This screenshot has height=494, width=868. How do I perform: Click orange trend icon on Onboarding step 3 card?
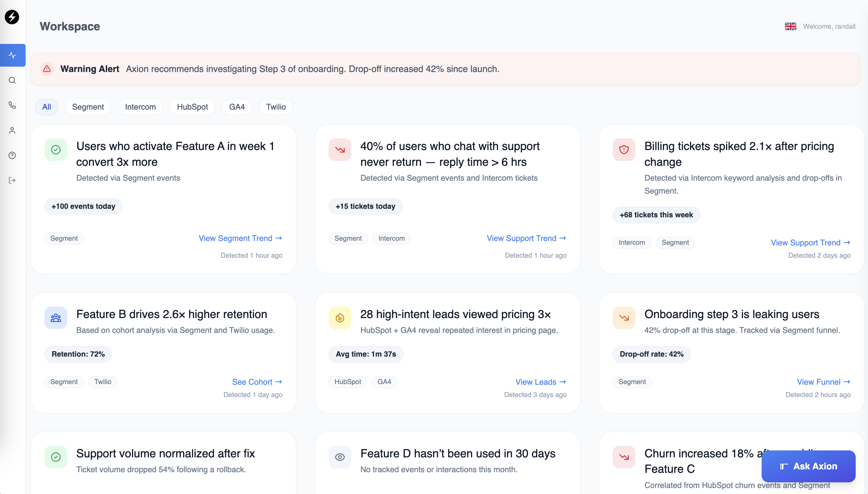click(x=624, y=318)
